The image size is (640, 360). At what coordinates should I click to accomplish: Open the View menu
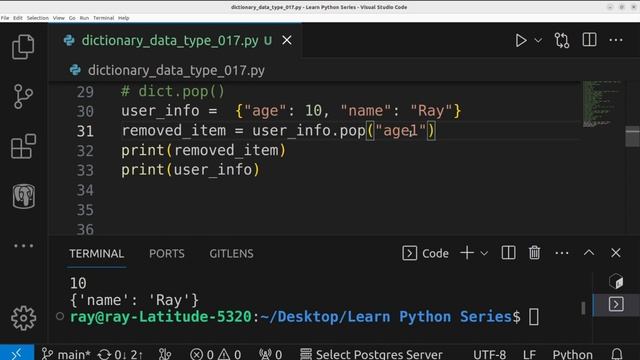tap(59, 18)
